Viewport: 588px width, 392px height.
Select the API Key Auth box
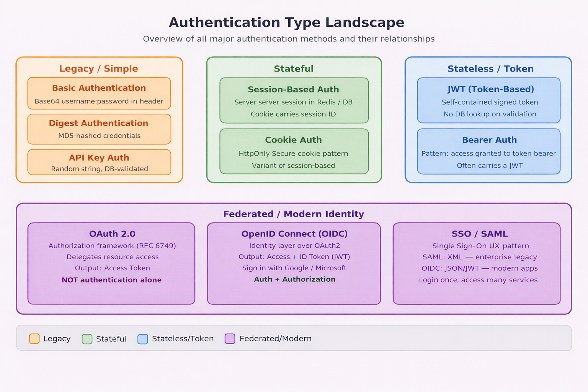(x=99, y=162)
